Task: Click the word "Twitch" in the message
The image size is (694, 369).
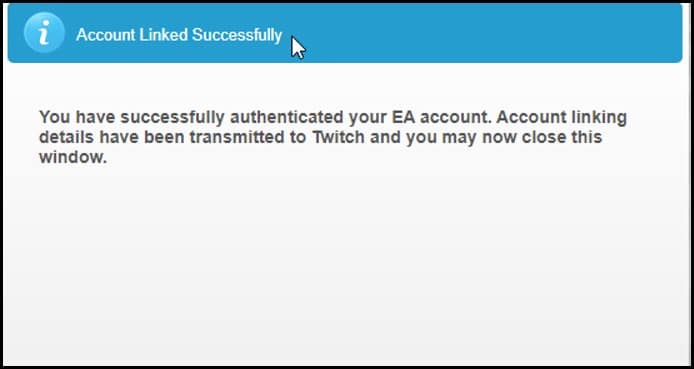Action: [339, 137]
